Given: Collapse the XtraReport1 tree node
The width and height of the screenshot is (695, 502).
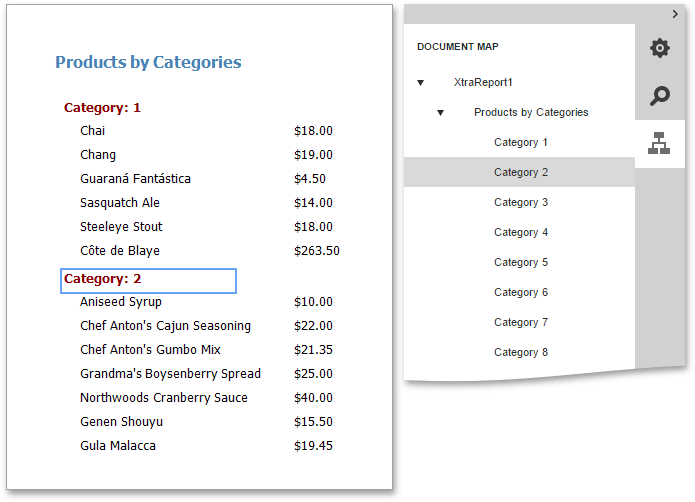Looking at the screenshot, I should (421, 82).
